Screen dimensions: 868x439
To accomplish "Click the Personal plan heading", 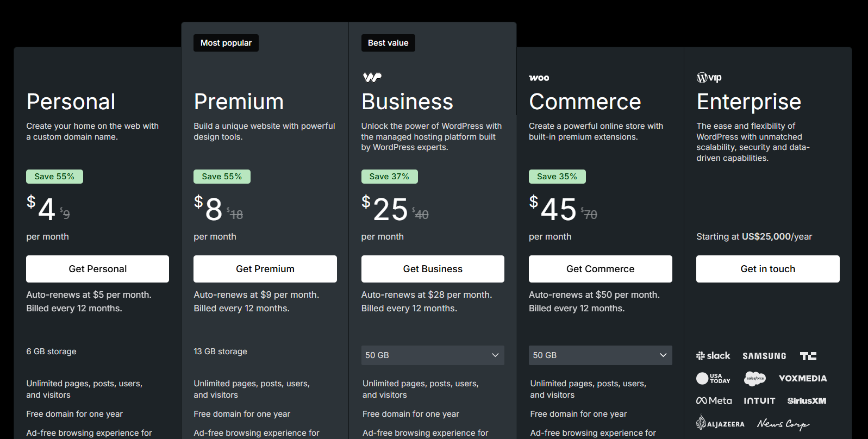I will coord(71,102).
